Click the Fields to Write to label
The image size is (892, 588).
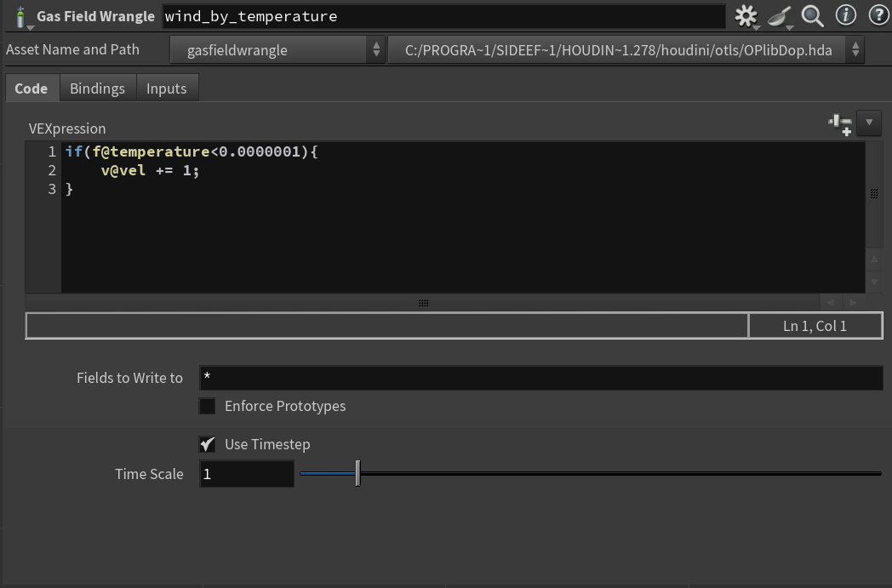(x=129, y=378)
